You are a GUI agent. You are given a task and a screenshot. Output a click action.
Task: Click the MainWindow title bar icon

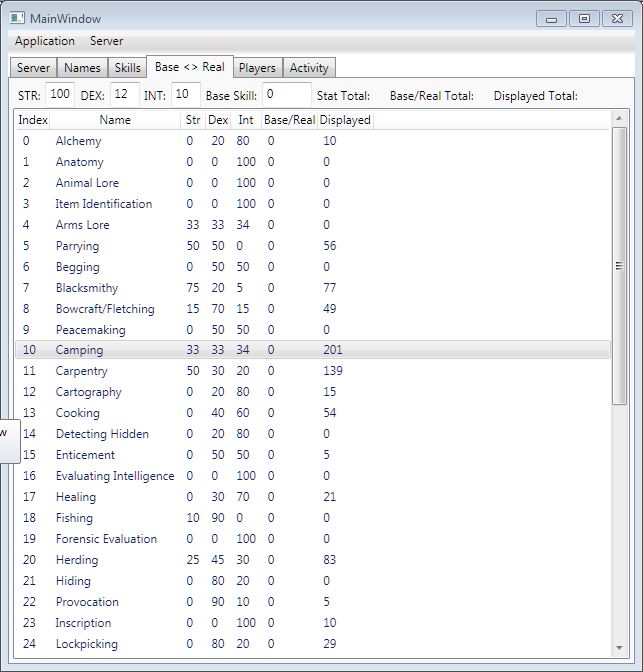(17, 18)
